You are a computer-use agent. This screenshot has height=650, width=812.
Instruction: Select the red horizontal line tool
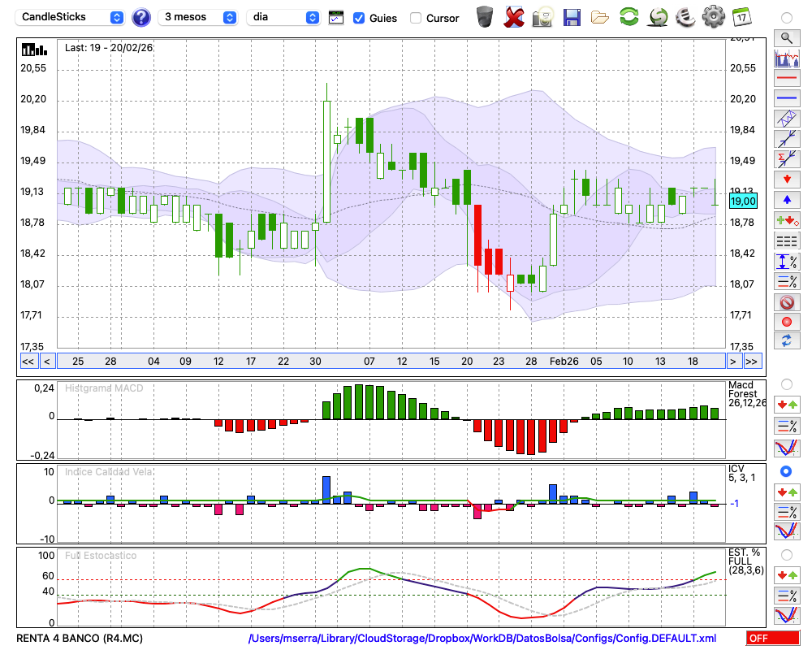coord(786,79)
